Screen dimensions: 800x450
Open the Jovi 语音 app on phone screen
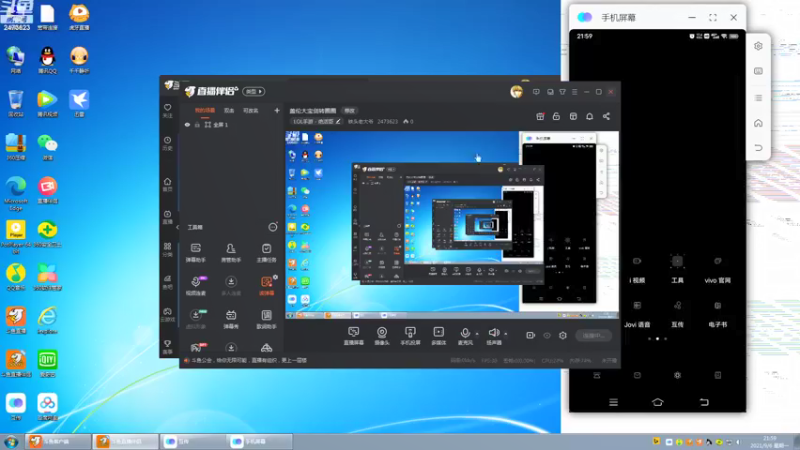pos(637,314)
